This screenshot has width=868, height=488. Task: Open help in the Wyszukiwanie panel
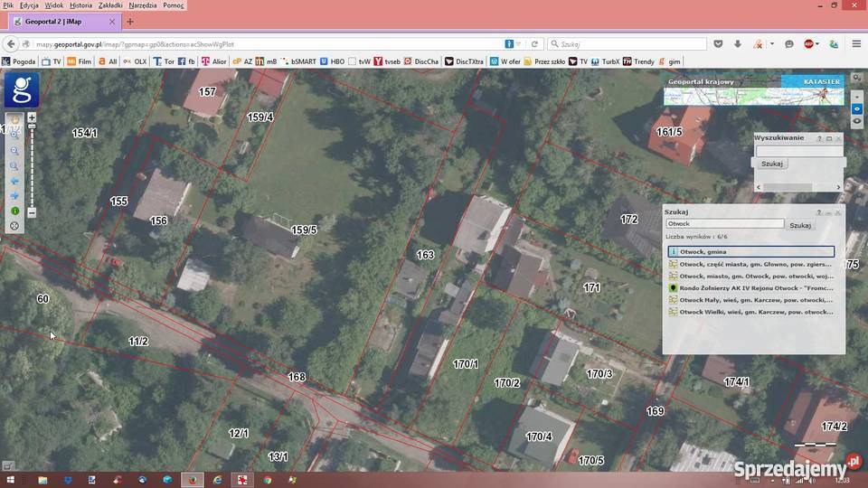pos(819,138)
